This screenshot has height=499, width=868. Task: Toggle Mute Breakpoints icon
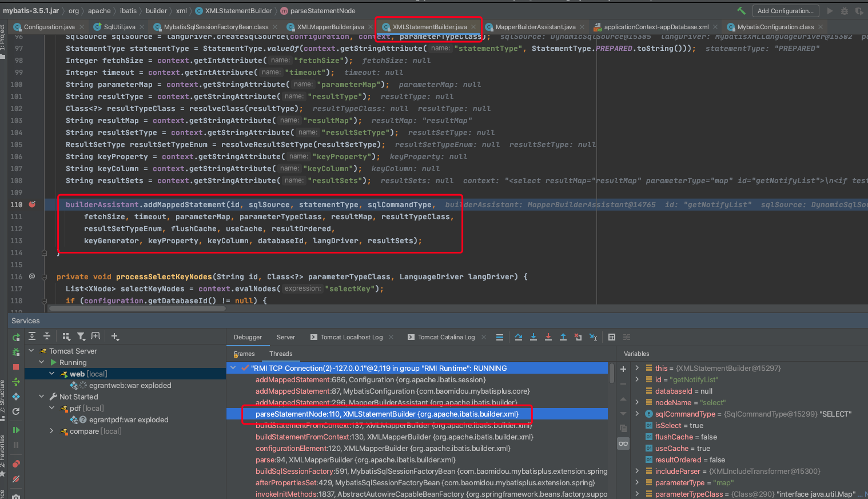(16, 479)
